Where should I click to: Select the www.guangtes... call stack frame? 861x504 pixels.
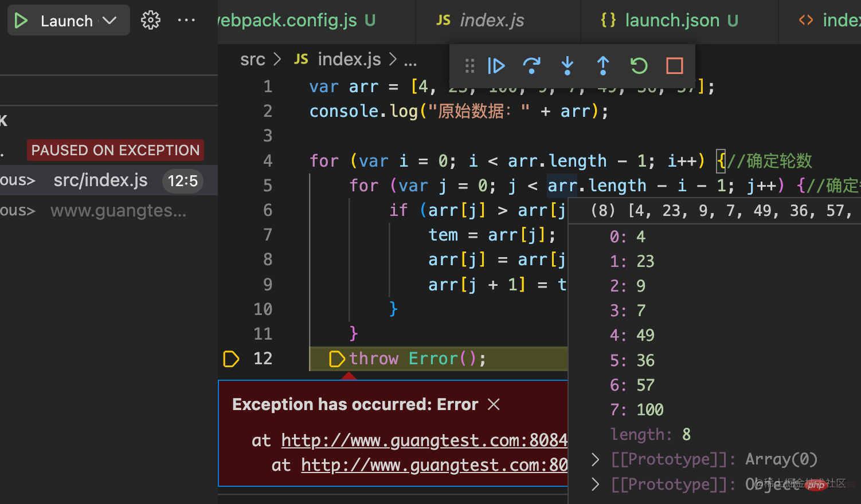coord(109,211)
